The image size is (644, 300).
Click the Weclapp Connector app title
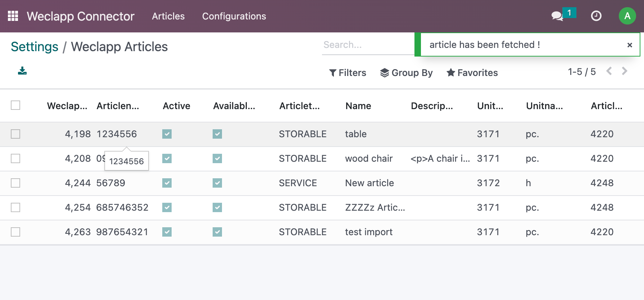(x=81, y=16)
